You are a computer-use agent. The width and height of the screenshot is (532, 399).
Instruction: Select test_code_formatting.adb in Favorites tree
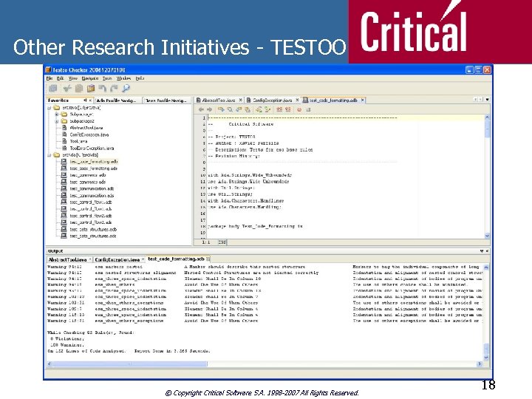tap(94, 162)
